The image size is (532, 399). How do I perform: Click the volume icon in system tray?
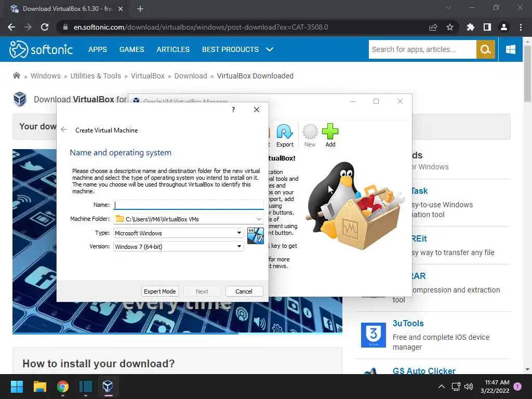[x=469, y=387]
